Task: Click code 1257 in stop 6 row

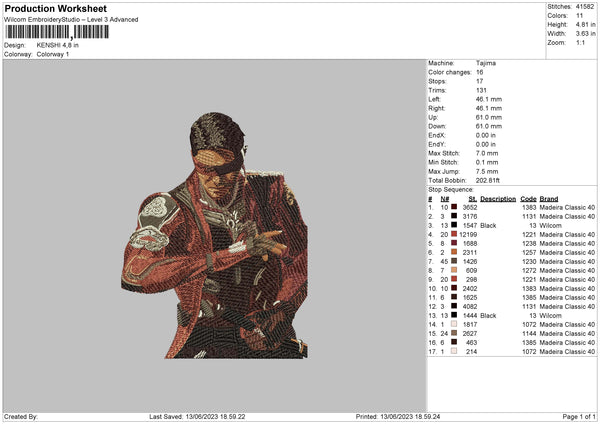Action: click(529, 253)
